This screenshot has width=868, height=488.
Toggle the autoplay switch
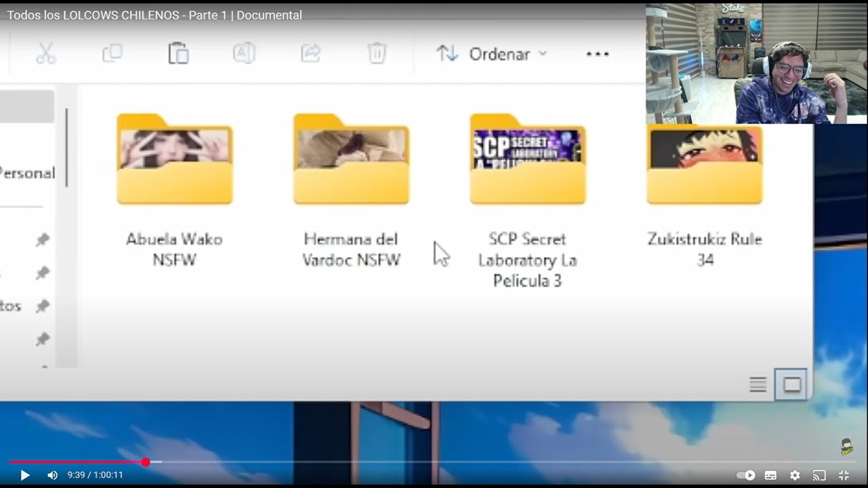746,475
